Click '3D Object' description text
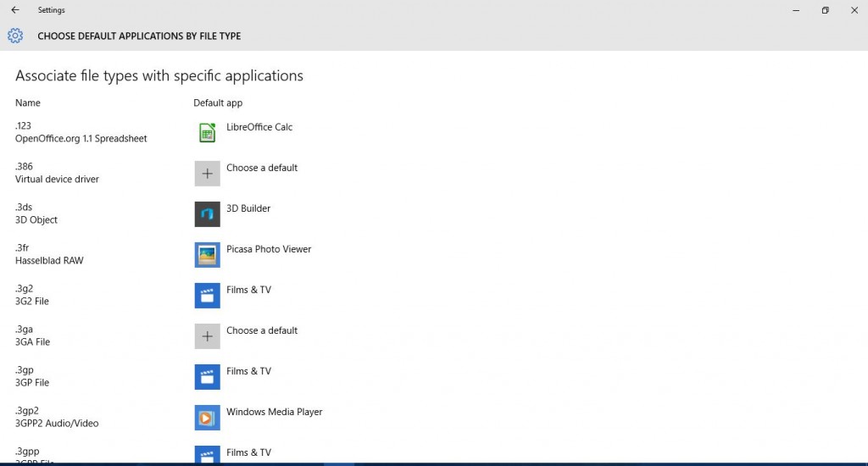Screen dimensions: 868x466 coord(36,219)
